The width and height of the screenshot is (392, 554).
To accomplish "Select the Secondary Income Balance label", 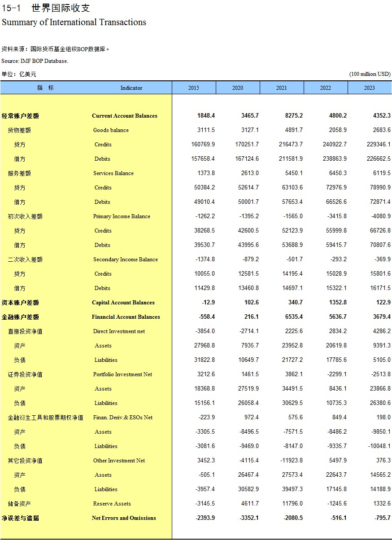I will pyautogui.click(x=126, y=259).
